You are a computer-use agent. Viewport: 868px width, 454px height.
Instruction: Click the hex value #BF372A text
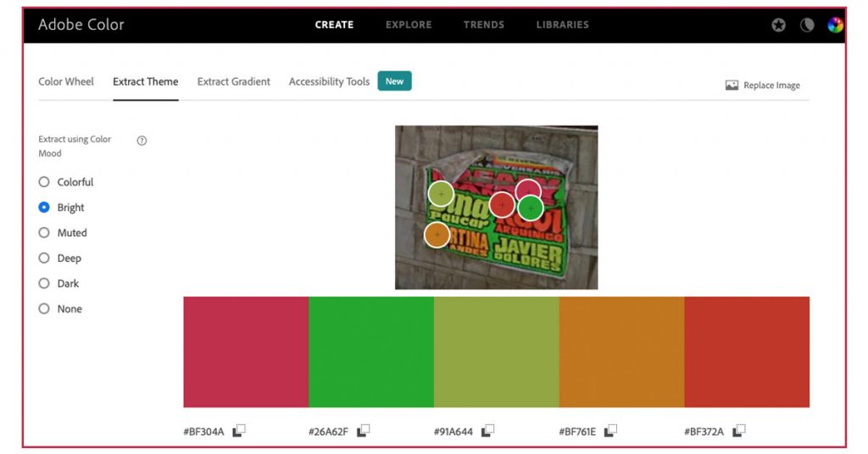704,432
